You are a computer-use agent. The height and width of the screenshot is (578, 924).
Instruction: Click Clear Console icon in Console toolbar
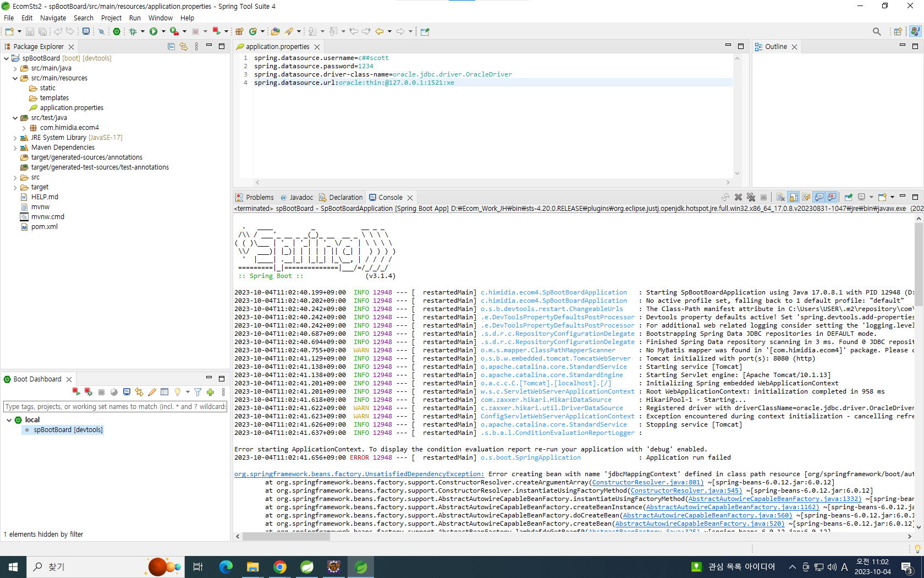tap(780, 197)
